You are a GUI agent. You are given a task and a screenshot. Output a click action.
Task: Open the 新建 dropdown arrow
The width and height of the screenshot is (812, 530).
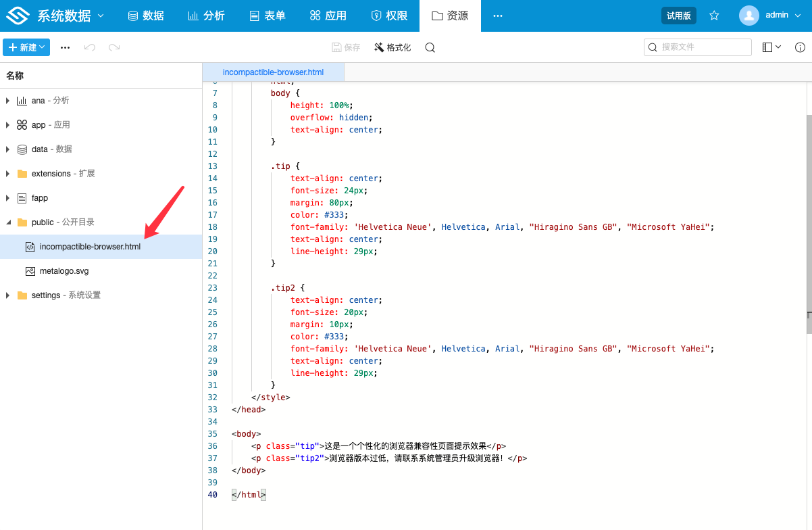pos(43,47)
